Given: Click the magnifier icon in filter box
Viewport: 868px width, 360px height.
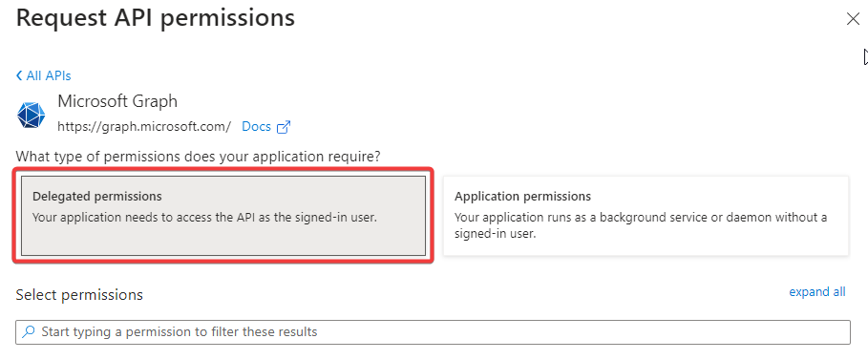Looking at the screenshot, I should click(x=28, y=331).
